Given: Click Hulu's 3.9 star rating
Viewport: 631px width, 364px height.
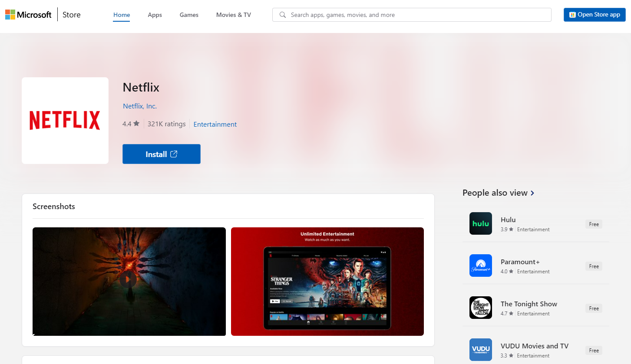Looking at the screenshot, I should 507,229.
